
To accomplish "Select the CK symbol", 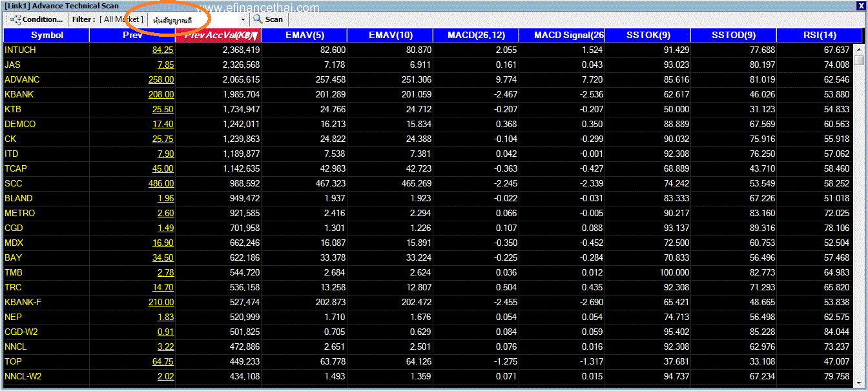I will (x=10, y=139).
